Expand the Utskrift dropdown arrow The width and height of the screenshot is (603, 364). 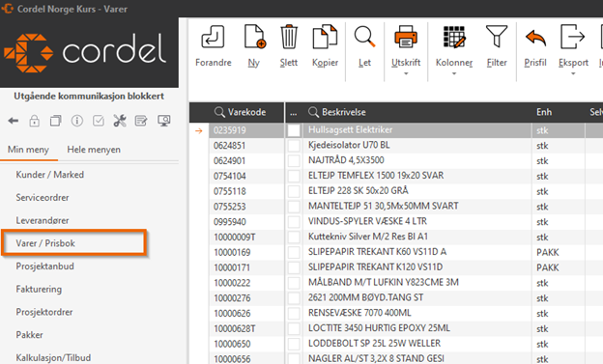coord(406,73)
